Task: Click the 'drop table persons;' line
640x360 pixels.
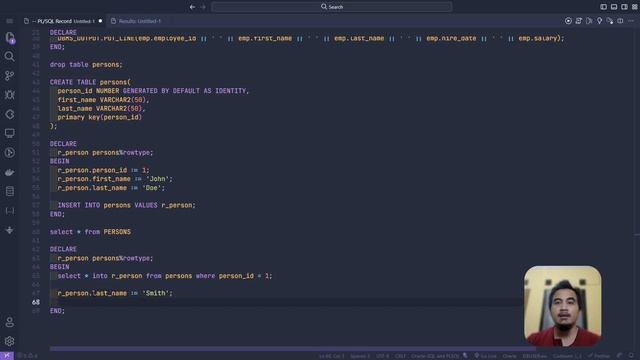Action: pyautogui.click(x=86, y=64)
